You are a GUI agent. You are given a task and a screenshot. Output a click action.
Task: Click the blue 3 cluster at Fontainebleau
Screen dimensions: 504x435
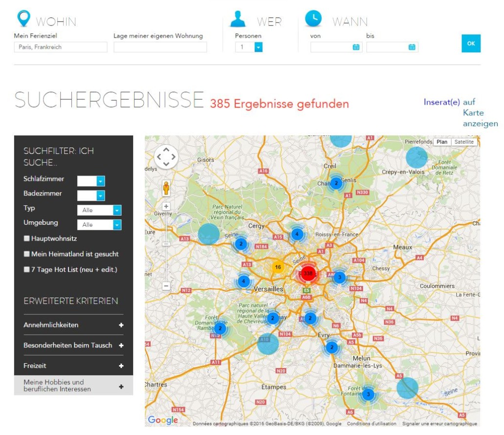pyautogui.click(x=368, y=394)
